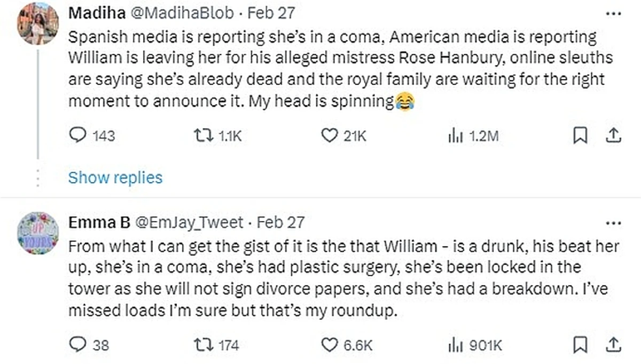
Task: View analytics for Emma B's 901K-view tweet
Action: point(454,345)
